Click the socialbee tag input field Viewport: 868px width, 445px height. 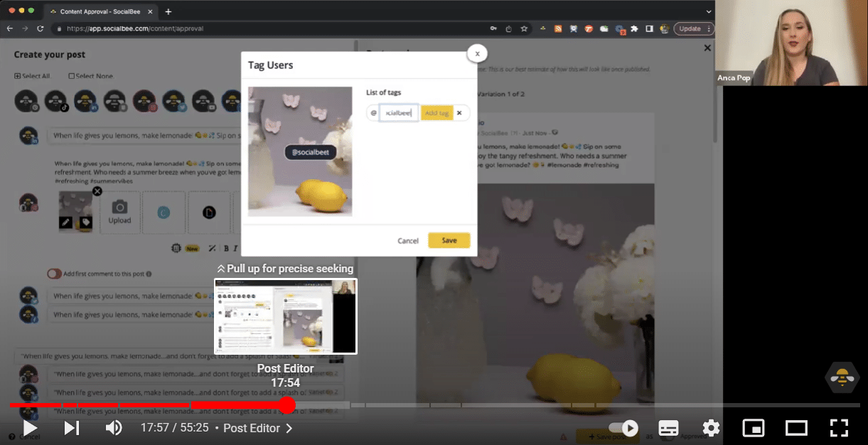(397, 112)
